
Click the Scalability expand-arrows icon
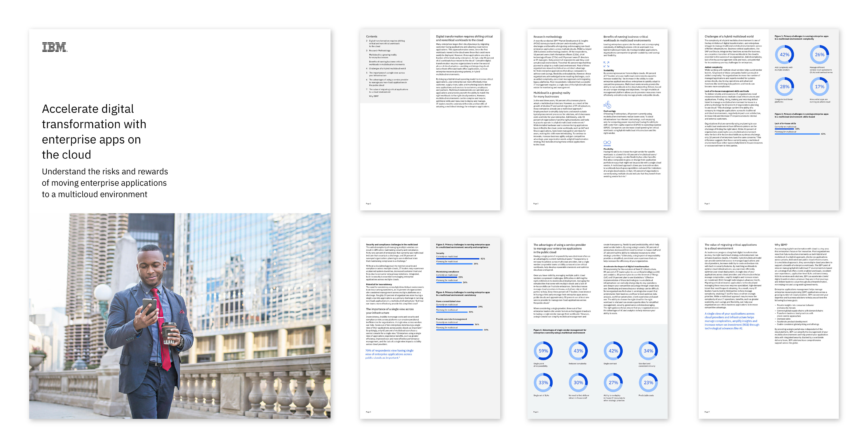(606, 64)
